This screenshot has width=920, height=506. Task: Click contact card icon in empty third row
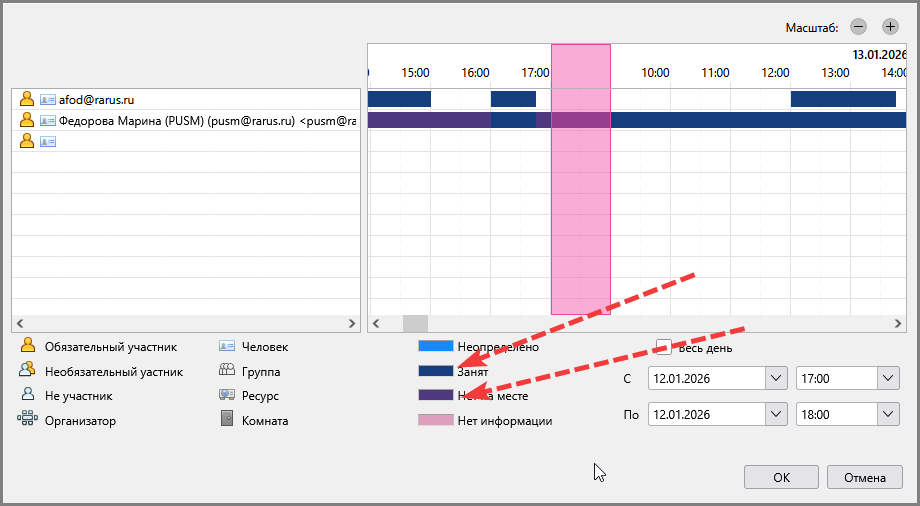[48, 141]
